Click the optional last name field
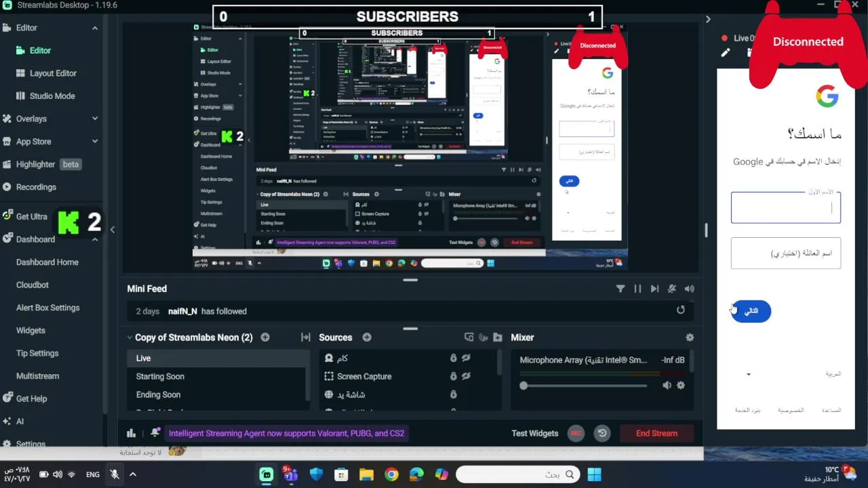This screenshot has width=868, height=488. point(786,253)
